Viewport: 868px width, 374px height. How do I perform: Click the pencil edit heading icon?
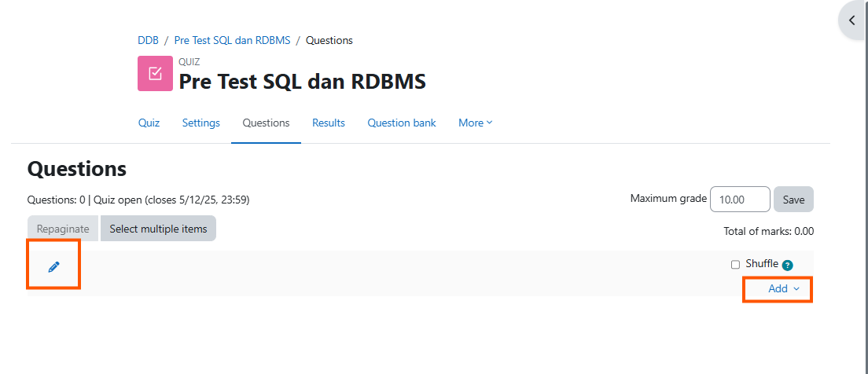pos(53,267)
